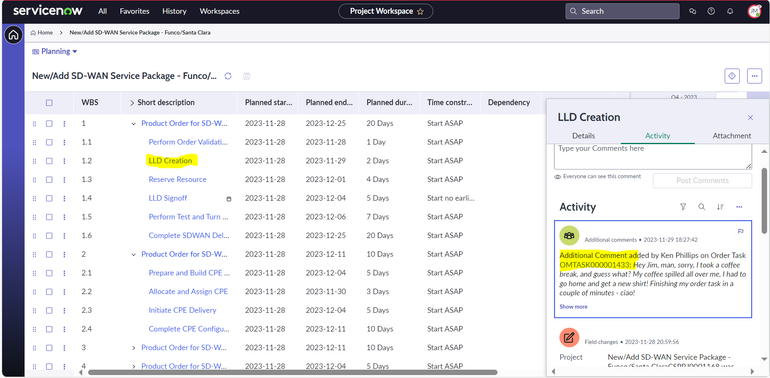Select the Activity tab
Screen dimensions: 770x378
(658, 136)
